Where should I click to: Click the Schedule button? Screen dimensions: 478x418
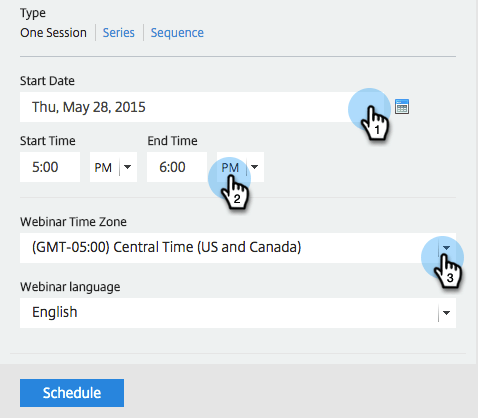pyautogui.click(x=72, y=393)
